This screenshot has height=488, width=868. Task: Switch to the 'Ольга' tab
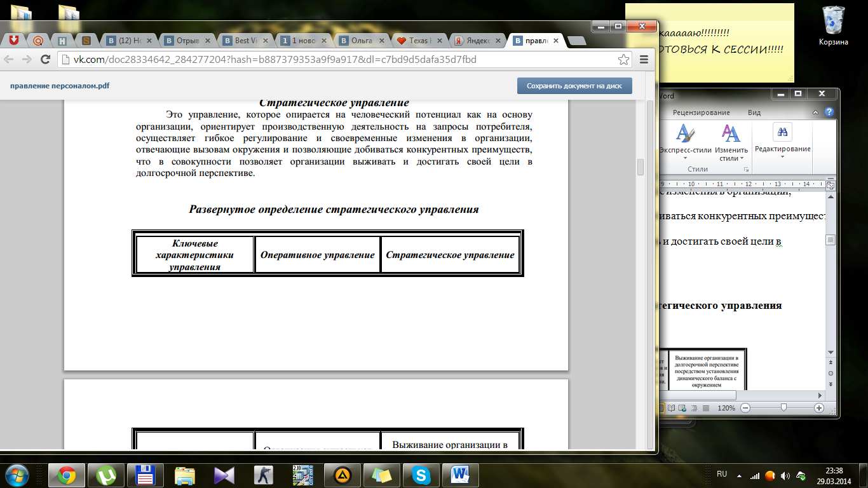tap(360, 41)
